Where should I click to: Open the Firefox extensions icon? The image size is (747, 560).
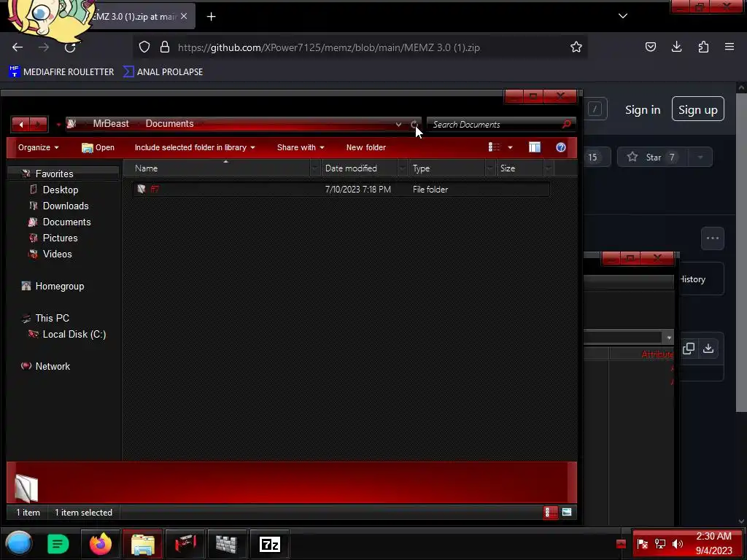pyautogui.click(x=703, y=47)
